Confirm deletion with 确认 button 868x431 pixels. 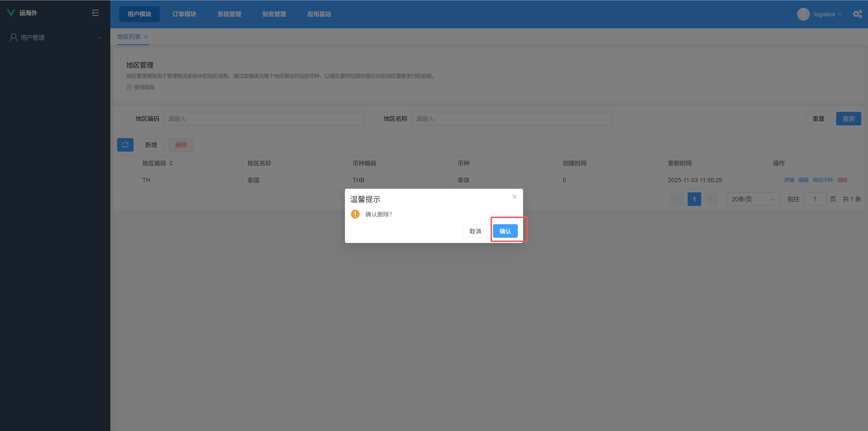[505, 231]
